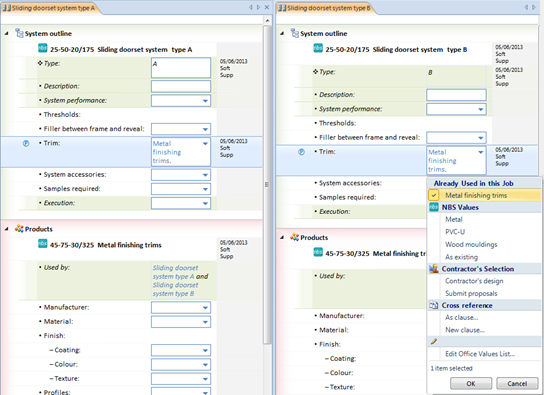Open System performance dropdown in type B pane

(481, 110)
